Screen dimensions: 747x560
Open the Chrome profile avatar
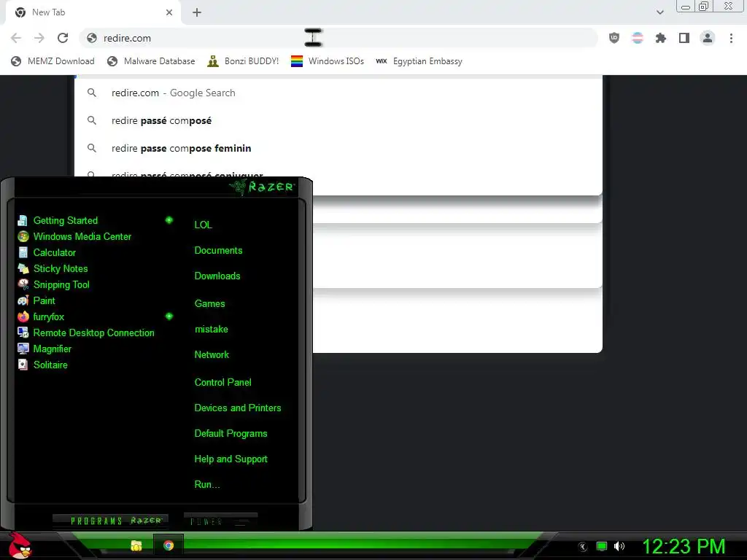[x=708, y=38]
